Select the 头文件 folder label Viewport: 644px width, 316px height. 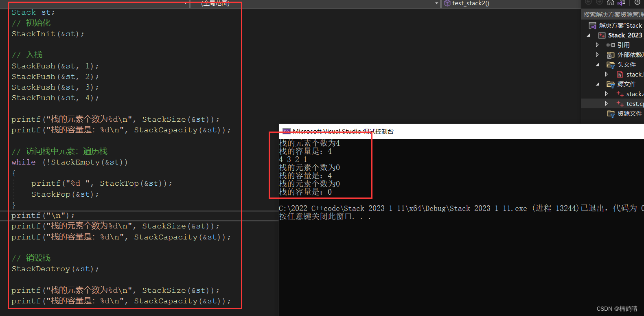[x=626, y=65]
